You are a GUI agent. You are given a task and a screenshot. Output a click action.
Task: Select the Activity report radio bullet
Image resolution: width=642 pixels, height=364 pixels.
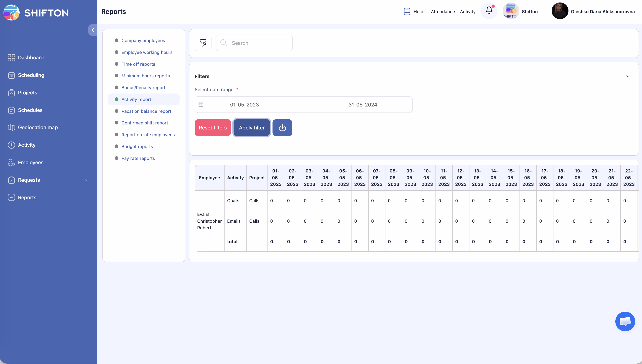[117, 99]
